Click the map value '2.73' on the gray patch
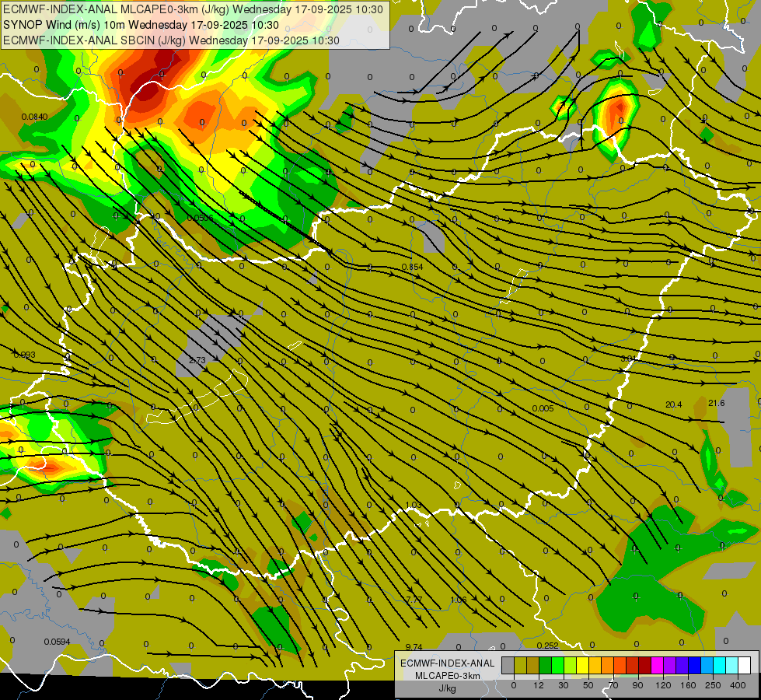The height and width of the screenshot is (700, 761). point(197,360)
